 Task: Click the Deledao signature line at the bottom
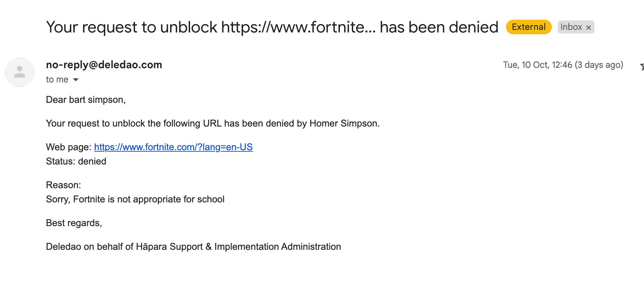point(193,247)
